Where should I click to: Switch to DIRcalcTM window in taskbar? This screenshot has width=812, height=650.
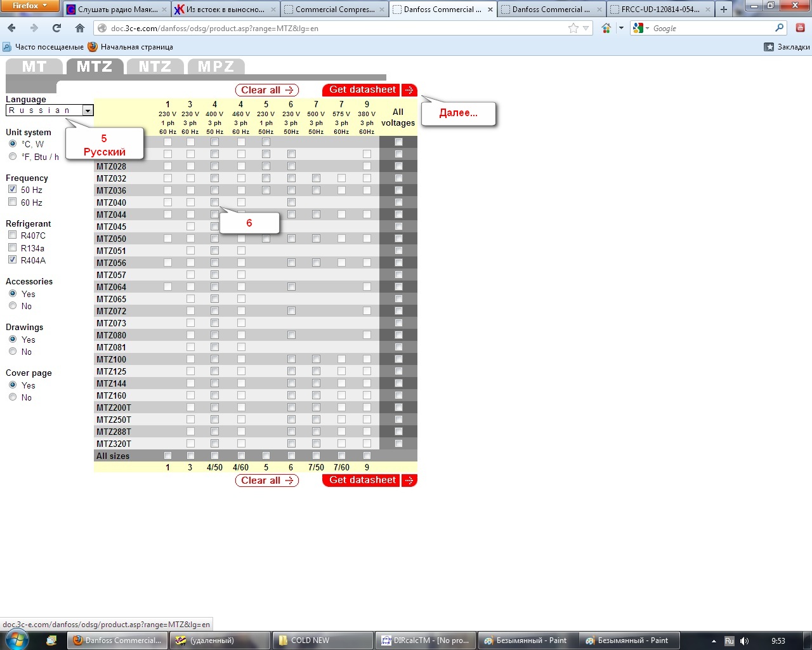pos(426,640)
